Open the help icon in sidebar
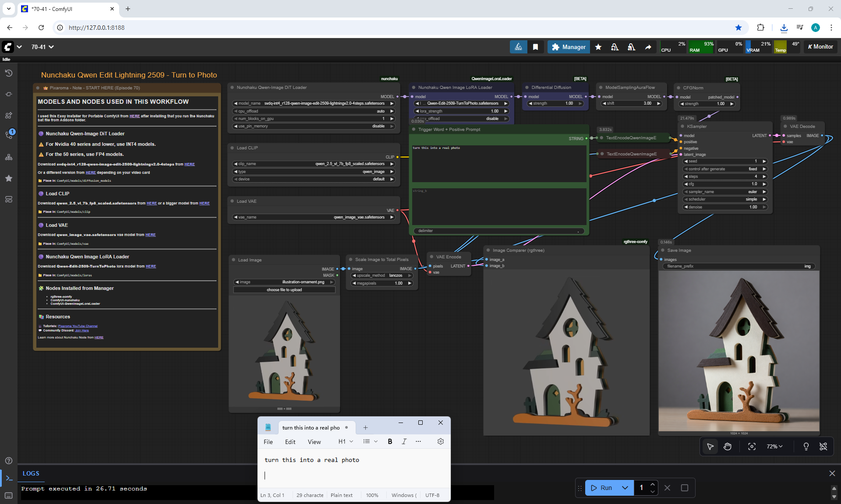This screenshot has height=504, width=841. point(9,461)
